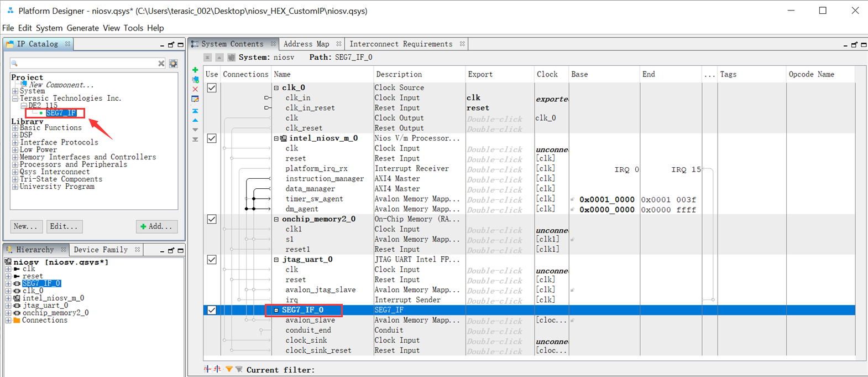
Task: Click the clk_in export connector icon
Action: [268, 98]
